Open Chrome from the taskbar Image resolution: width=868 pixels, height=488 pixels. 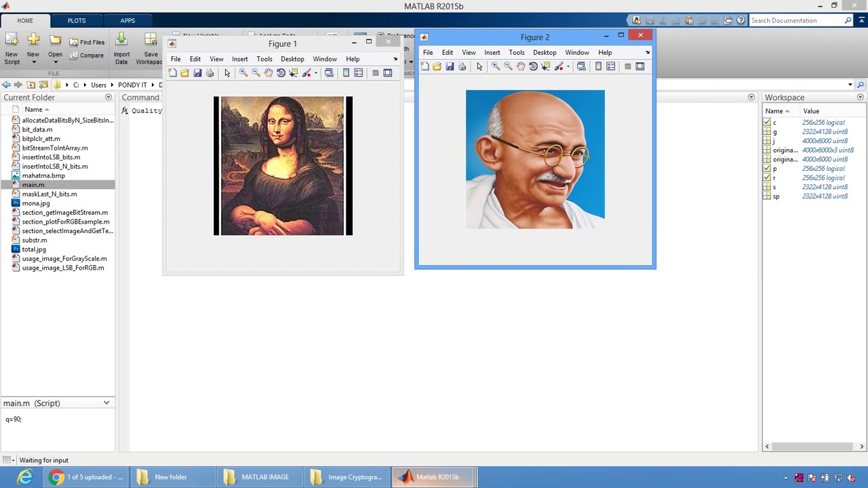[87, 477]
